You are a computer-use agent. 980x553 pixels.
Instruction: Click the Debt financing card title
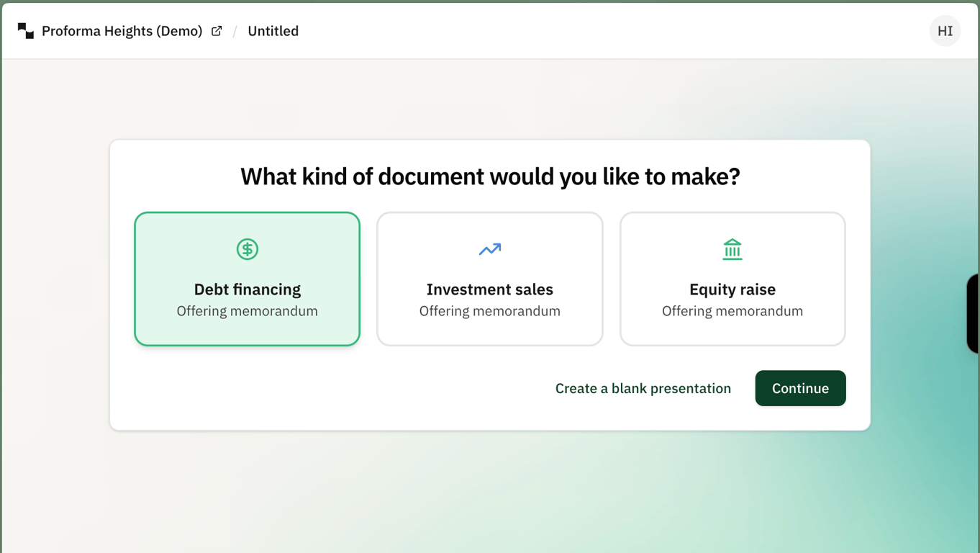pos(247,289)
